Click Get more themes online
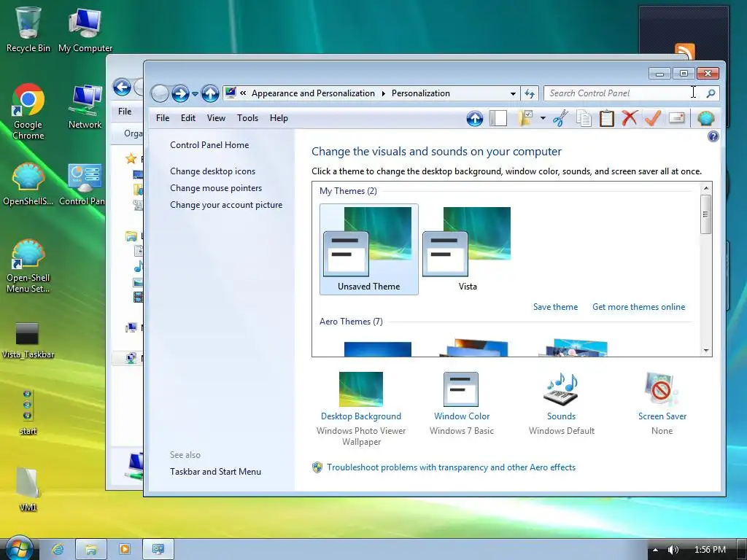Screen dimensions: 747x560 click(x=638, y=307)
